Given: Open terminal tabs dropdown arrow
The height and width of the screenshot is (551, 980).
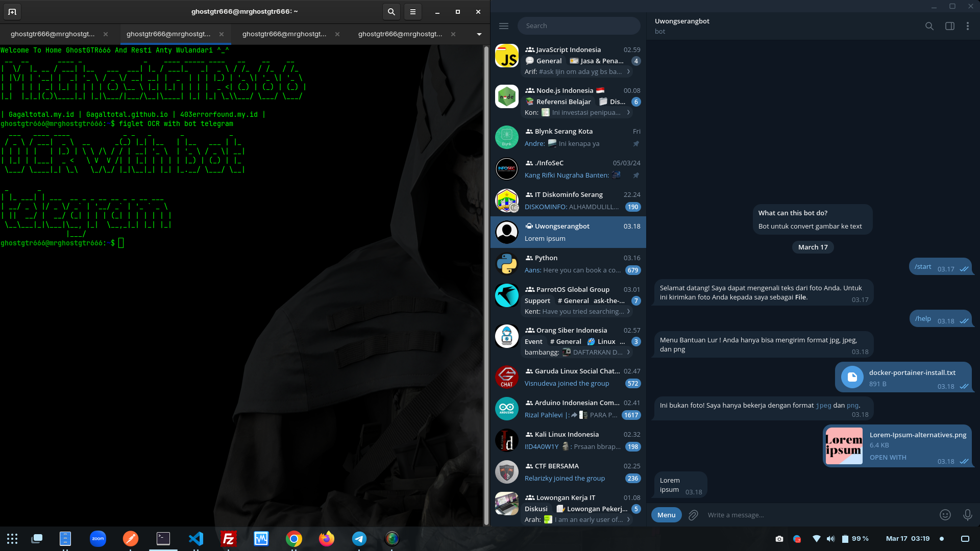Looking at the screenshot, I should tap(479, 34).
